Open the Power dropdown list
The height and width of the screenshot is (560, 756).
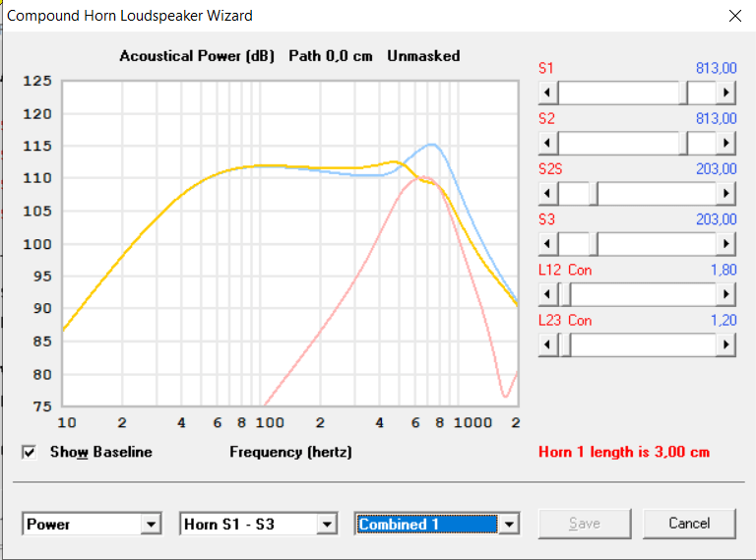(x=151, y=524)
